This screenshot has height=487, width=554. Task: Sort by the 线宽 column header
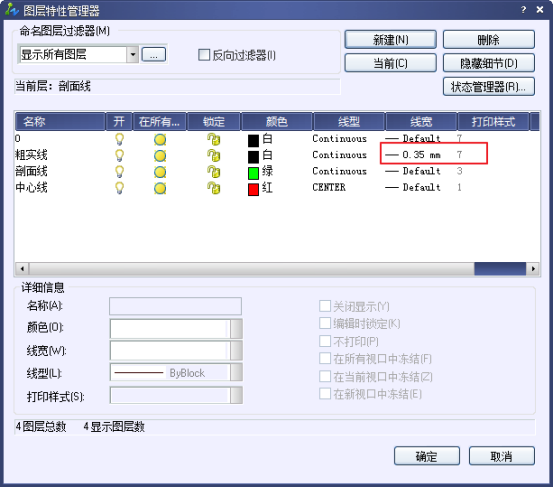point(421,122)
